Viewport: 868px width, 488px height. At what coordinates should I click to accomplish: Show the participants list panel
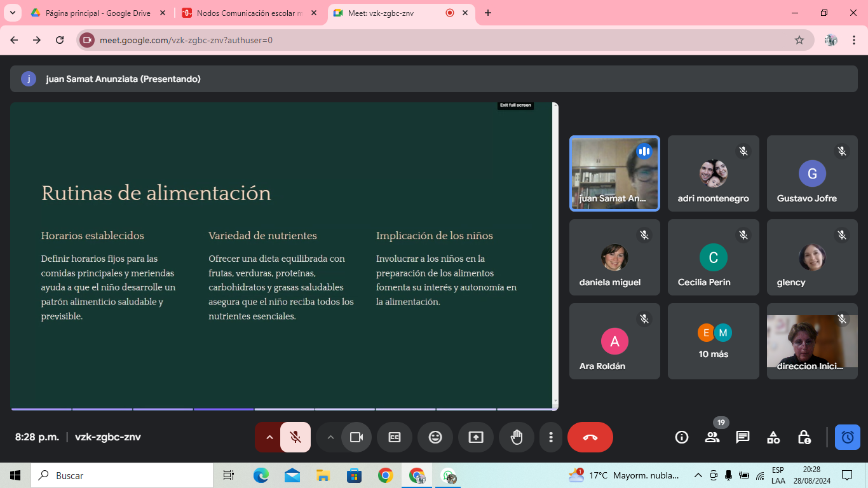(x=712, y=437)
